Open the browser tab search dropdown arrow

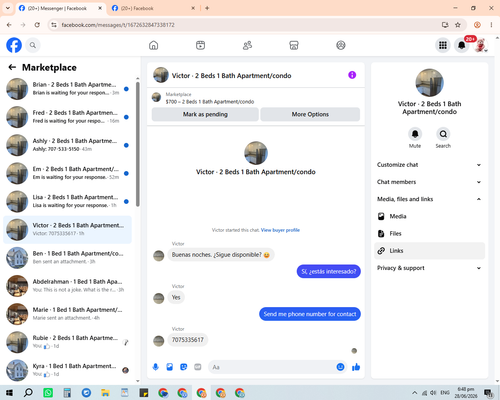click(8, 8)
